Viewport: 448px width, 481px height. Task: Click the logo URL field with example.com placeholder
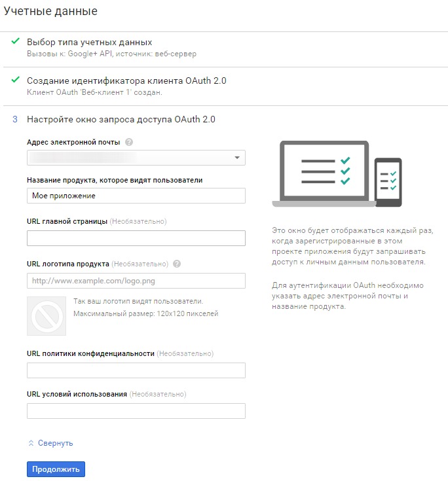(x=136, y=281)
